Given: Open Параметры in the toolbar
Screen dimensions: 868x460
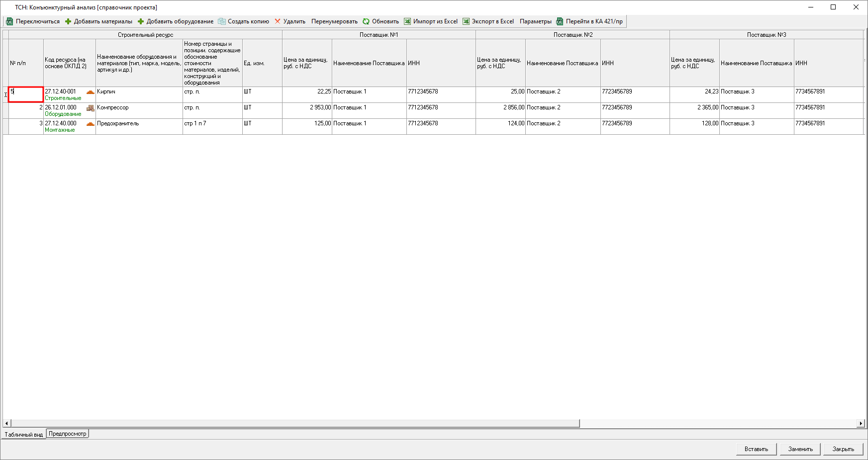Looking at the screenshot, I should tap(535, 21).
